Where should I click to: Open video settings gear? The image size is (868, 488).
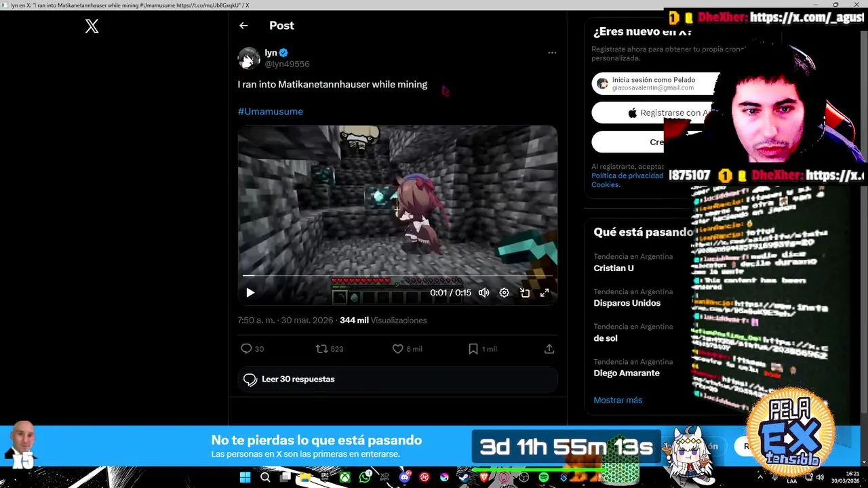click(x=504, y=293)
